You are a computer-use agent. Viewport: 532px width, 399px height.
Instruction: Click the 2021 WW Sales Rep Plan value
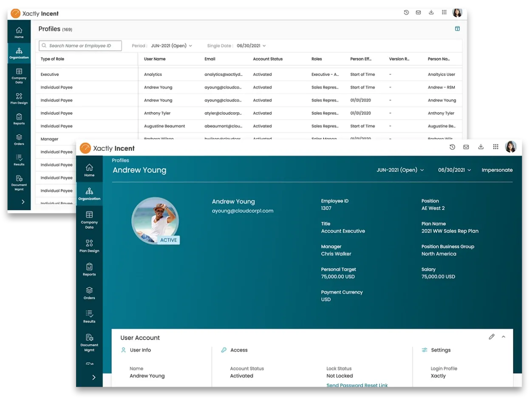(x=450, y=231)
